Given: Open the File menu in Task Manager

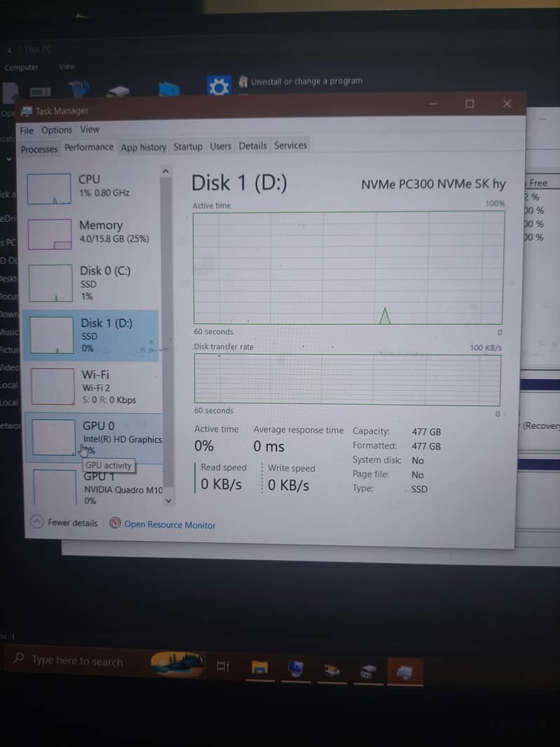Looking at the screenshot, I should (27, 130).
